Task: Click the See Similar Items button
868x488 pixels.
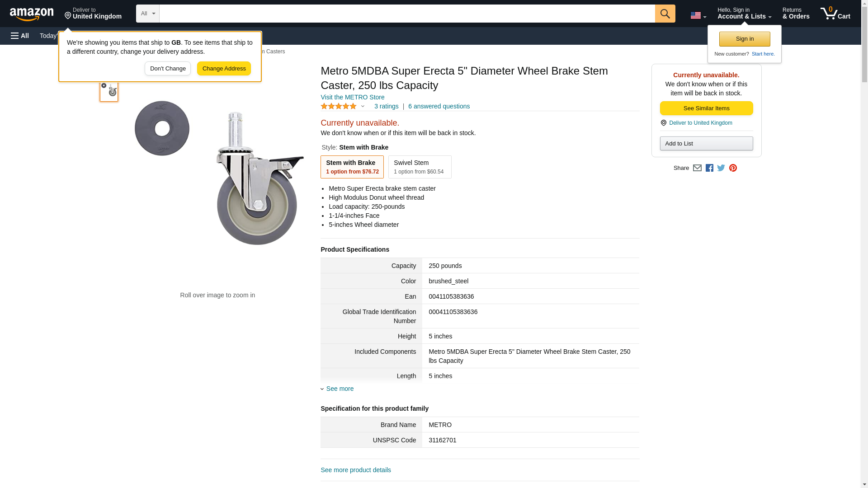Action: pyautogui.click(x=706, y=108)
